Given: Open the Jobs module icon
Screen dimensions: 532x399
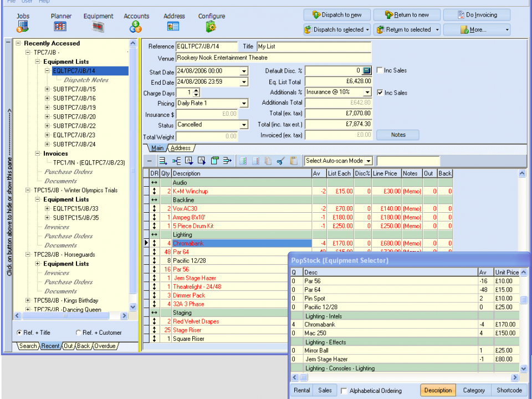Looking at the screenshot, I should click(x=23, y=26).
